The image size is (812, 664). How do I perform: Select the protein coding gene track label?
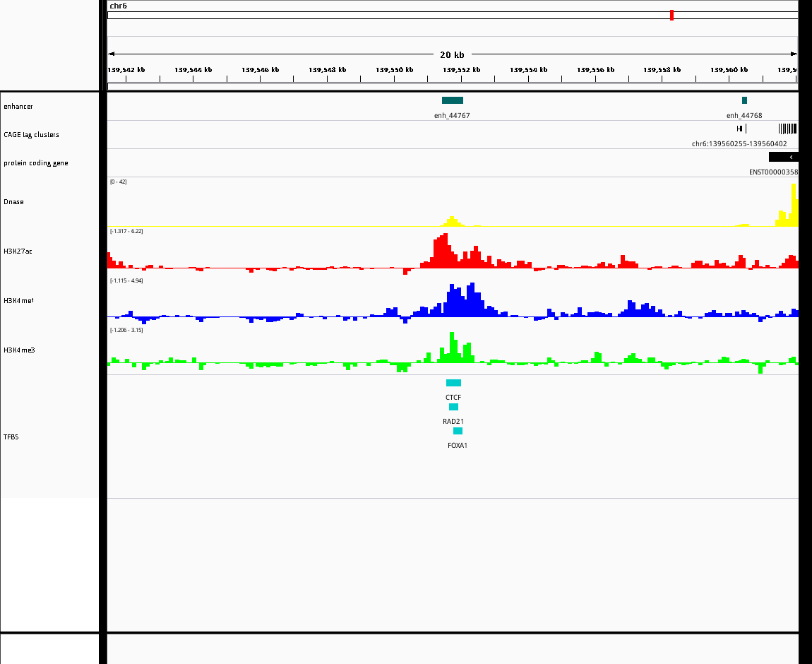pyautogui.click(x=36, y=162)
